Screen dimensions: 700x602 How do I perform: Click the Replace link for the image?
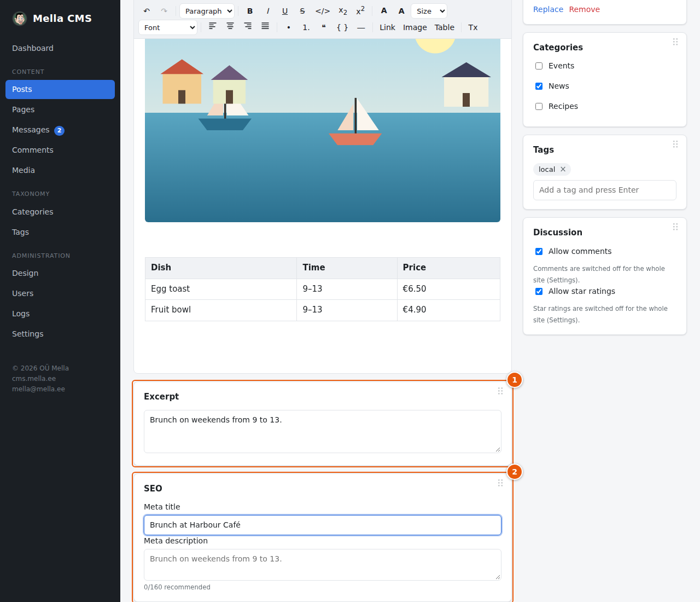click(x=548, y=9)
